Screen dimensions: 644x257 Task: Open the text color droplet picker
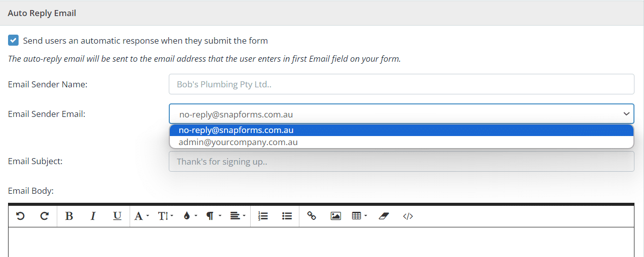tap(189, 216)
